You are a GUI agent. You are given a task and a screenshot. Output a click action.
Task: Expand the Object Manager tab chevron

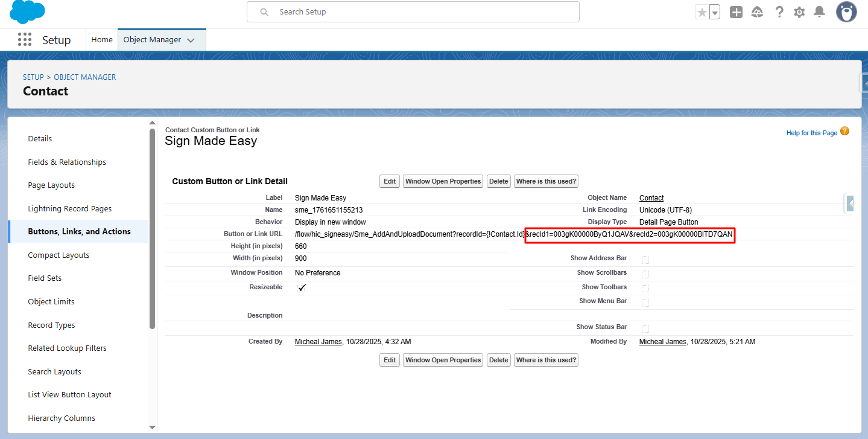(191, 40)
